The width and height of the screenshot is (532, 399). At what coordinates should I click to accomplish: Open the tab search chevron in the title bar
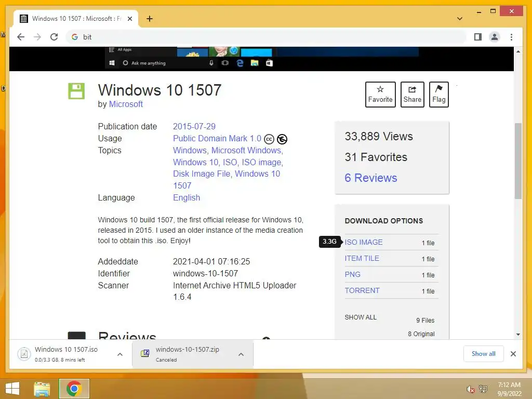(x=460, y=19)
